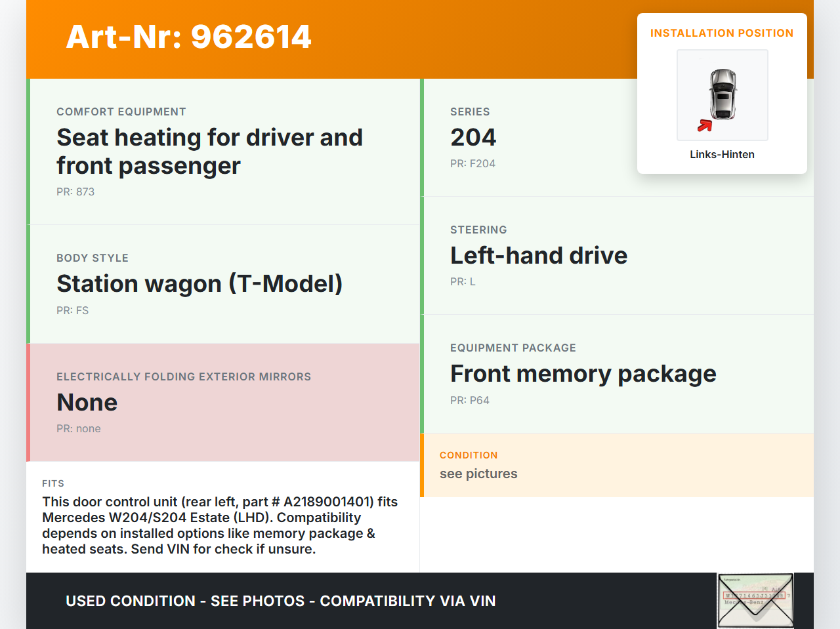
Task: Select the Series 204 value
Action: coord(473,138)
